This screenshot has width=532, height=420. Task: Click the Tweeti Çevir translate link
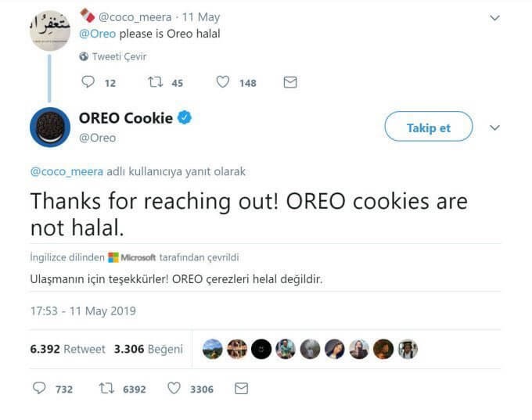point(119,56)
